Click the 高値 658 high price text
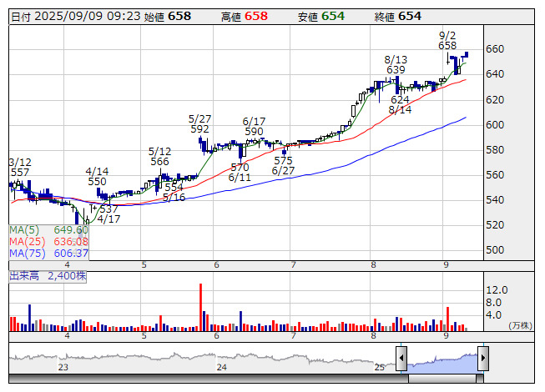The image size is (545, 392). tap(245, 17)
